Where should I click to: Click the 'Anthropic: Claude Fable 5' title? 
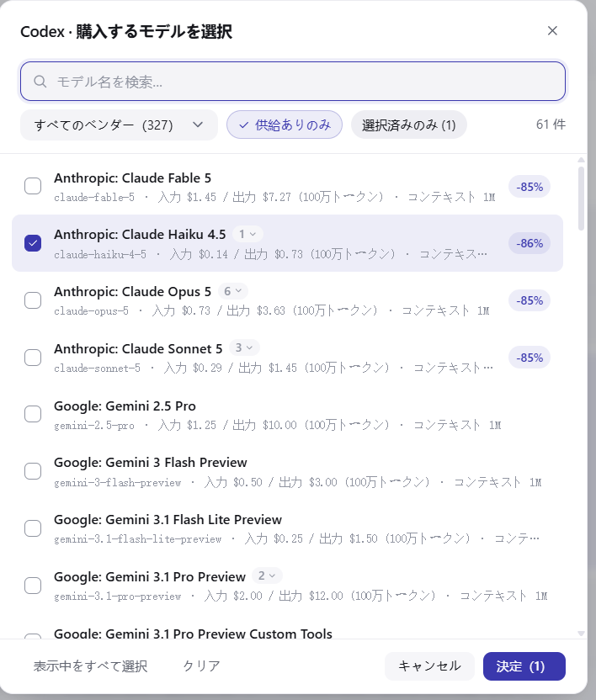(133, 178)
